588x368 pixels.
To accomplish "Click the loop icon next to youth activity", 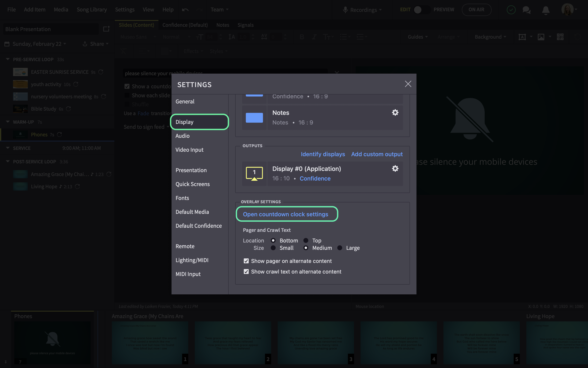I will 76,84.
